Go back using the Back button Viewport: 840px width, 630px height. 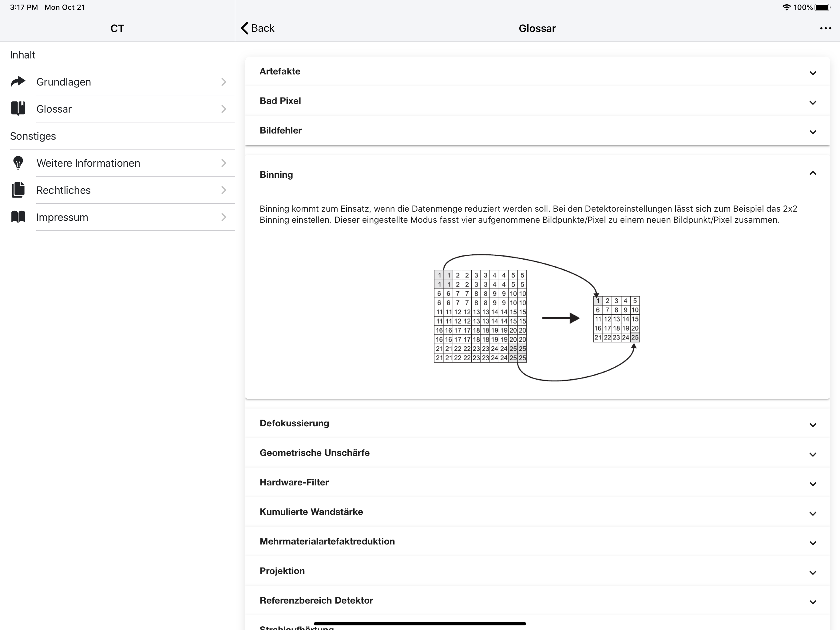pos(257,28)
